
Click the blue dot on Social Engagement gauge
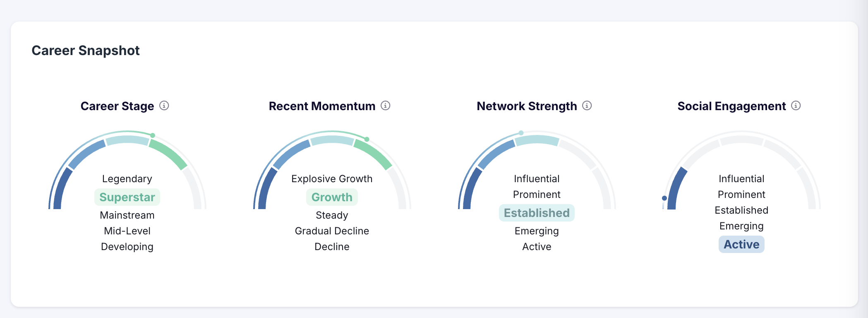coord(664,198)
